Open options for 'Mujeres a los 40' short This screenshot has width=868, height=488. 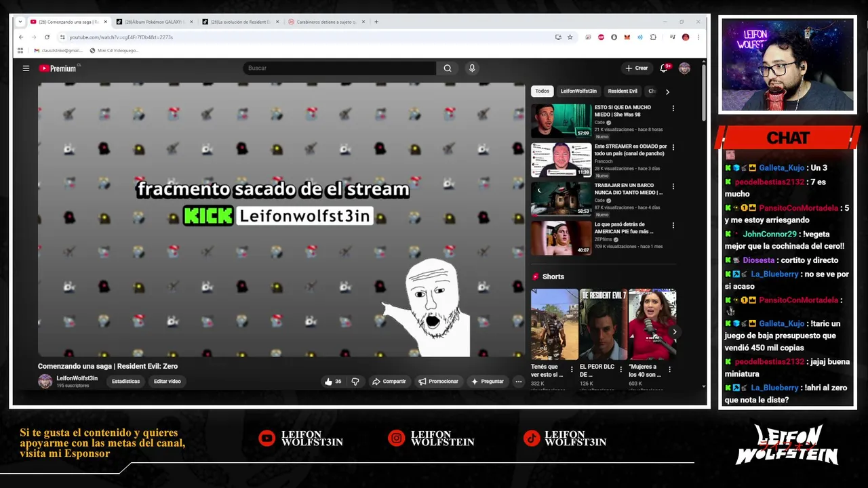[670, 369]
